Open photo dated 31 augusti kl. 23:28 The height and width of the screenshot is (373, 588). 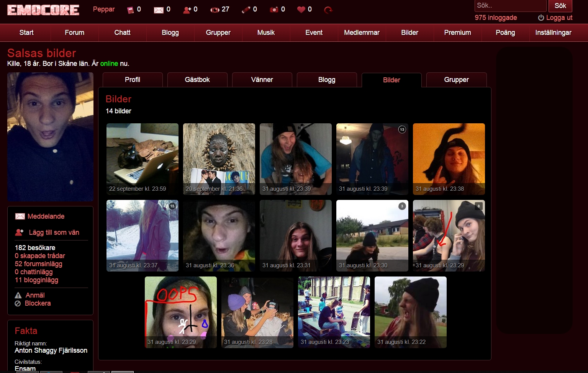click(x=257, y=312)
